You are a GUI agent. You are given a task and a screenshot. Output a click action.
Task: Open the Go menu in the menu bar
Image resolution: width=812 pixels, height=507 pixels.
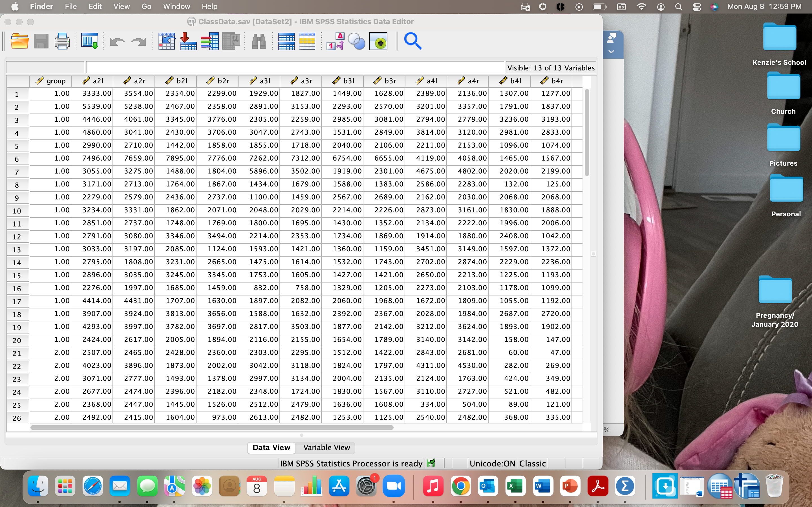click(146, 6)
